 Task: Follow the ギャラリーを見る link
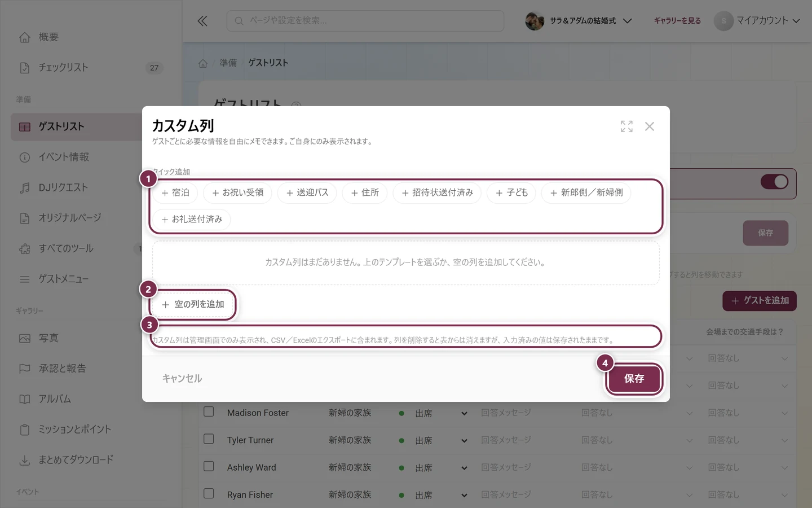[x=677, y=21]
